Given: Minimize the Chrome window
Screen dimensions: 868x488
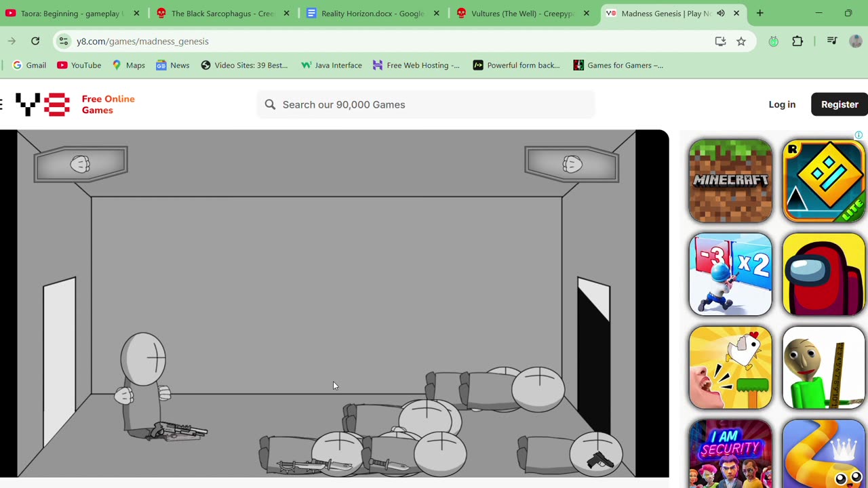Looking at the screenshot, I should tap(818, 14).
